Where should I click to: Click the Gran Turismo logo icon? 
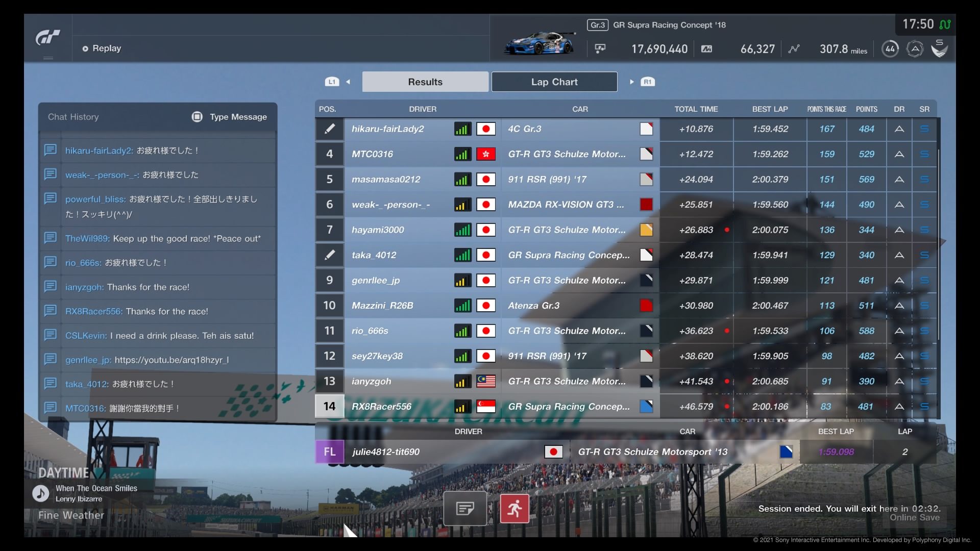point(48,38)
